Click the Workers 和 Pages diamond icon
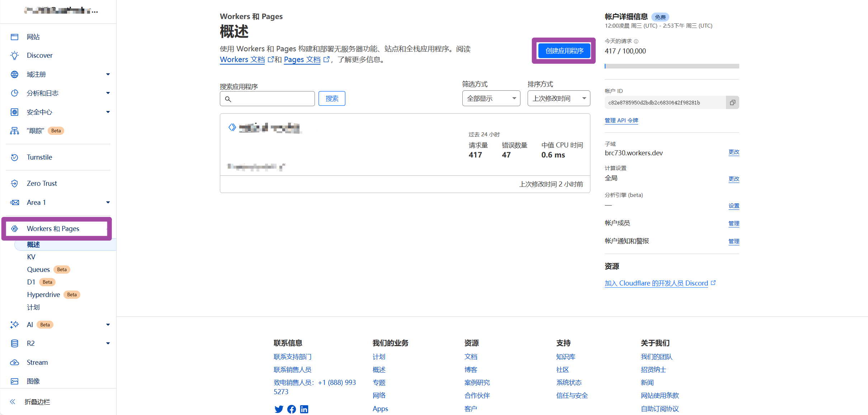Screen dimensions: 868x415 14,228
